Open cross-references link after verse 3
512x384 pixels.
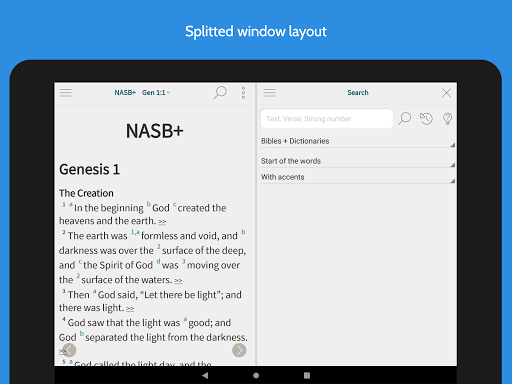click(x=130, y=308)
